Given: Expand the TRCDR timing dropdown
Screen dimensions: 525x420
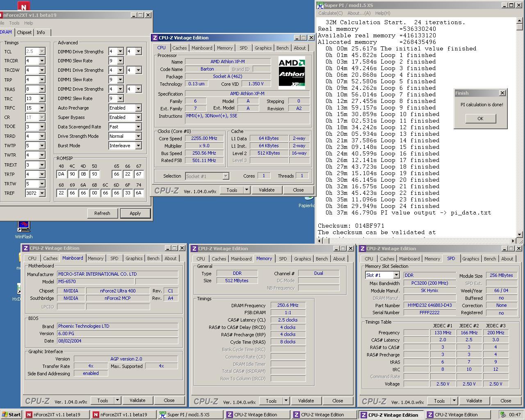Looking at the screenshot, I should click(41, 61).
